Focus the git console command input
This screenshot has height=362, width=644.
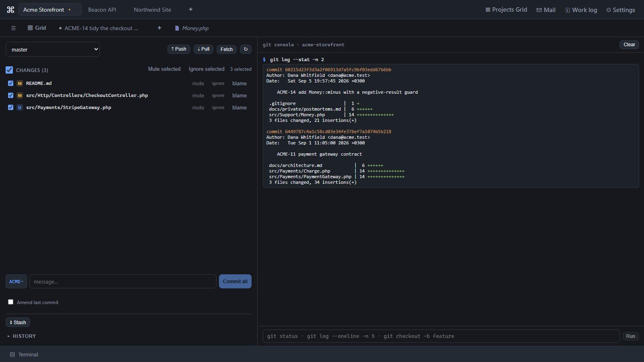click(x=441, y=336)
